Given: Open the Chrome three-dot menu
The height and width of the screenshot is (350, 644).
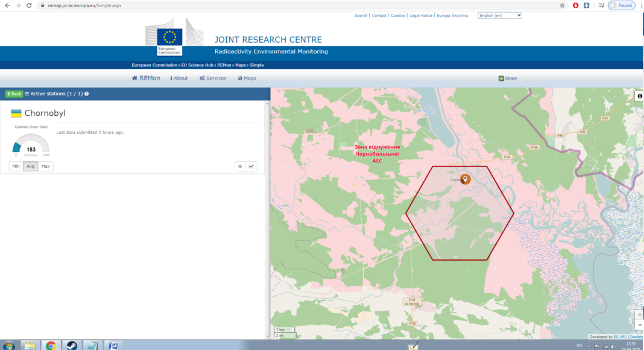Looking at the screenshot, I should click(641, 5).
